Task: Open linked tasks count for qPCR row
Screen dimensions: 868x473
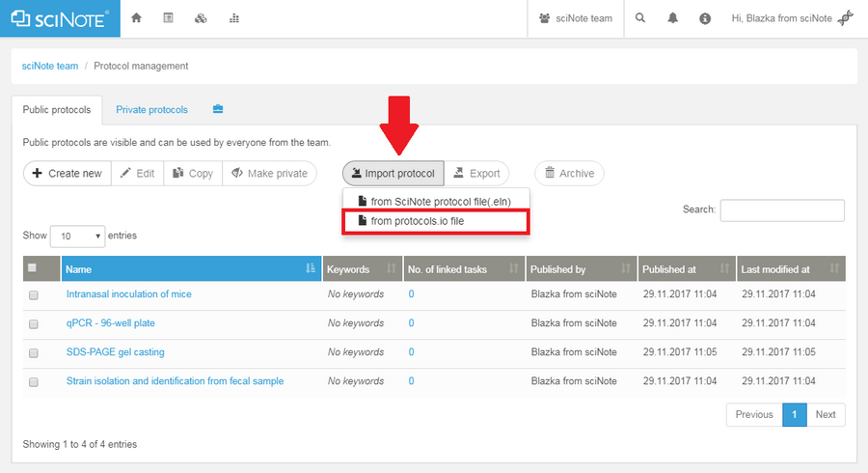Action: pos(411,323)
